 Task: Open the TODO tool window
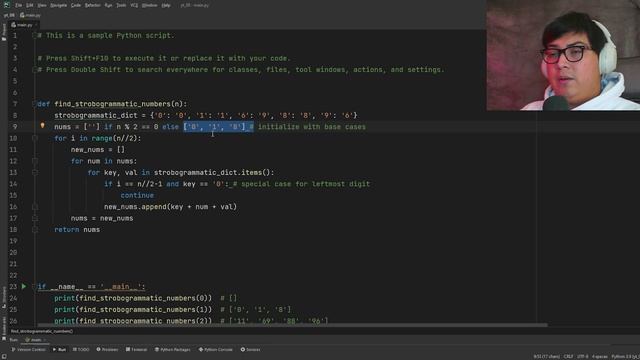pyautogui.click(x=81, y=349)
